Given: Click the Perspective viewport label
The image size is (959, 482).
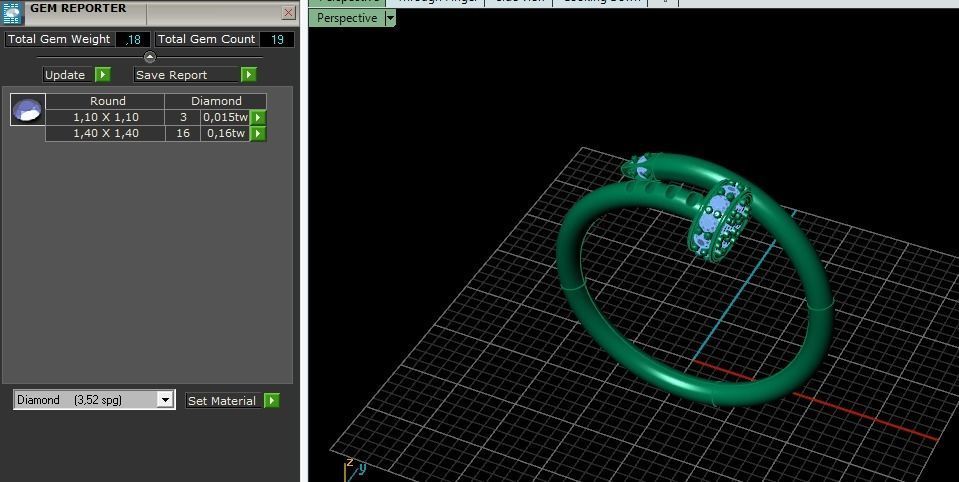Looking at the screenshot, I should click(x=347, y=18).
